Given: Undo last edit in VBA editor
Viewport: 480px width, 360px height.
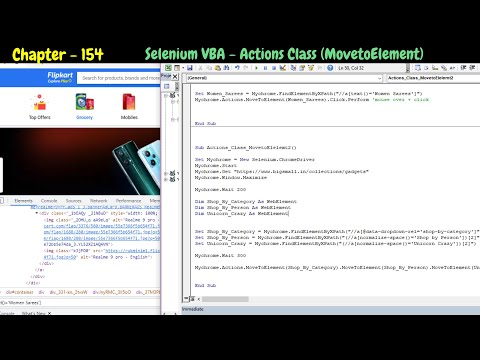Looking at the screenshot, I should pos(237,68).
